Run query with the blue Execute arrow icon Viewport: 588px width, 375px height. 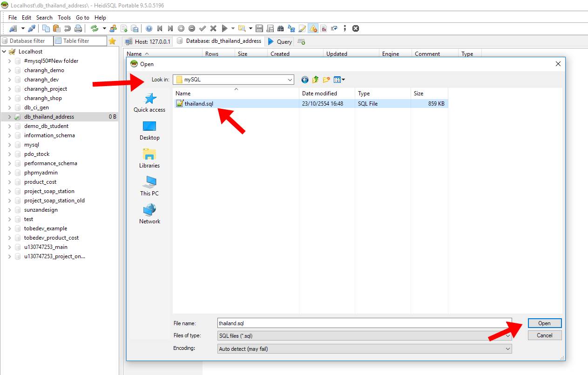pos(224,28)
